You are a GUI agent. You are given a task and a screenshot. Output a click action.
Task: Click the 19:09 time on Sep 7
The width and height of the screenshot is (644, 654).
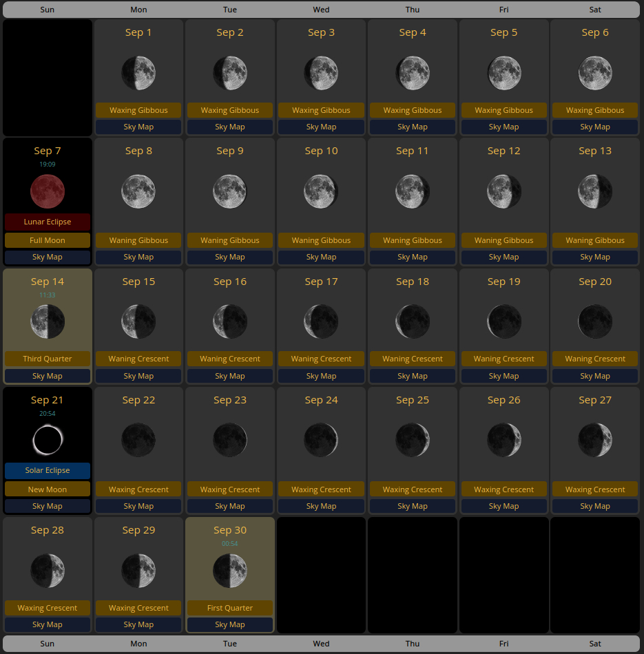coord(48,165)
